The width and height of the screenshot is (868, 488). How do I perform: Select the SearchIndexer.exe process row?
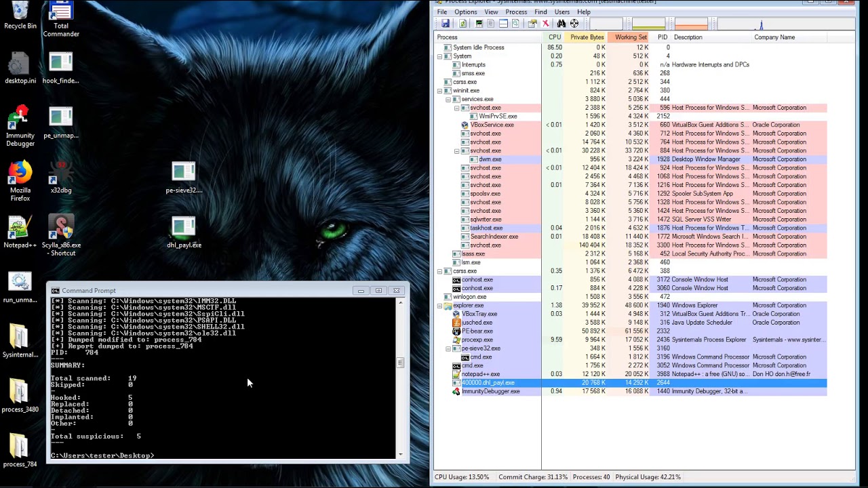630,237
